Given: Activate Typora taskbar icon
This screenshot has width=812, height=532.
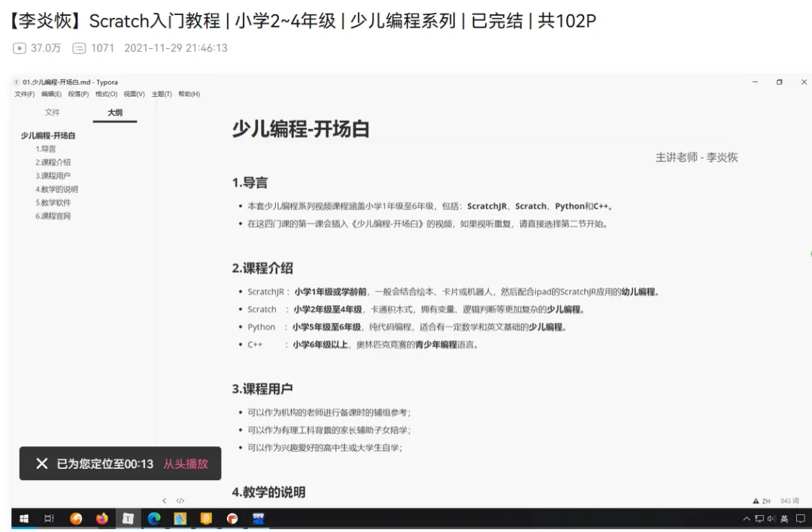Looking at the screenshot, I should pos(128,518).
